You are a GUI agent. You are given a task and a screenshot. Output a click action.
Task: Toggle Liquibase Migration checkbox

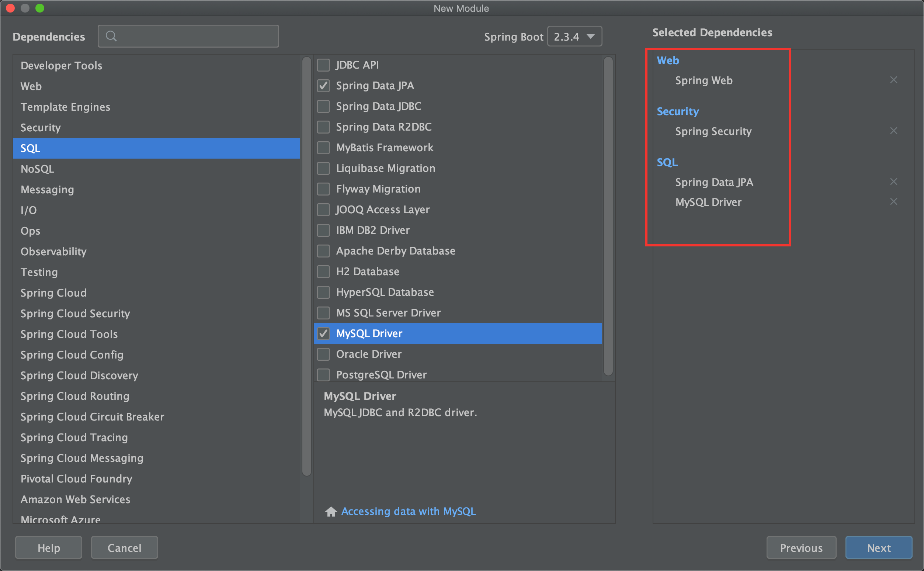323,169
